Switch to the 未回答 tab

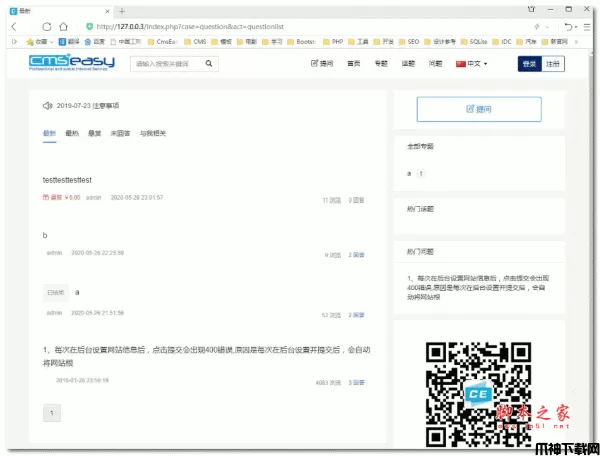[120, 133]
